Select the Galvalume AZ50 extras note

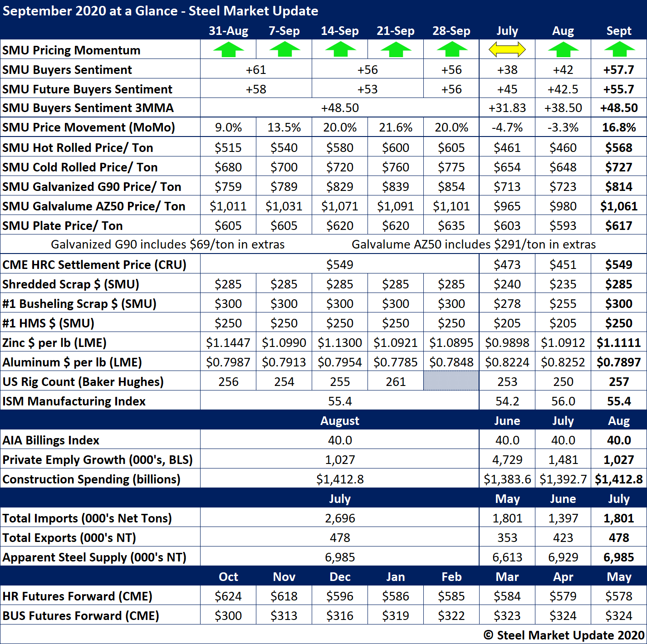pyautogui.click(x=474, y=245)
